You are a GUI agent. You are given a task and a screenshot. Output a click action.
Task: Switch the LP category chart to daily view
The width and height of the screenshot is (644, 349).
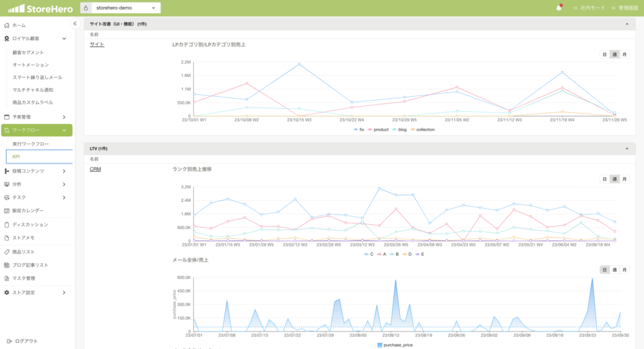coord(604,55)
